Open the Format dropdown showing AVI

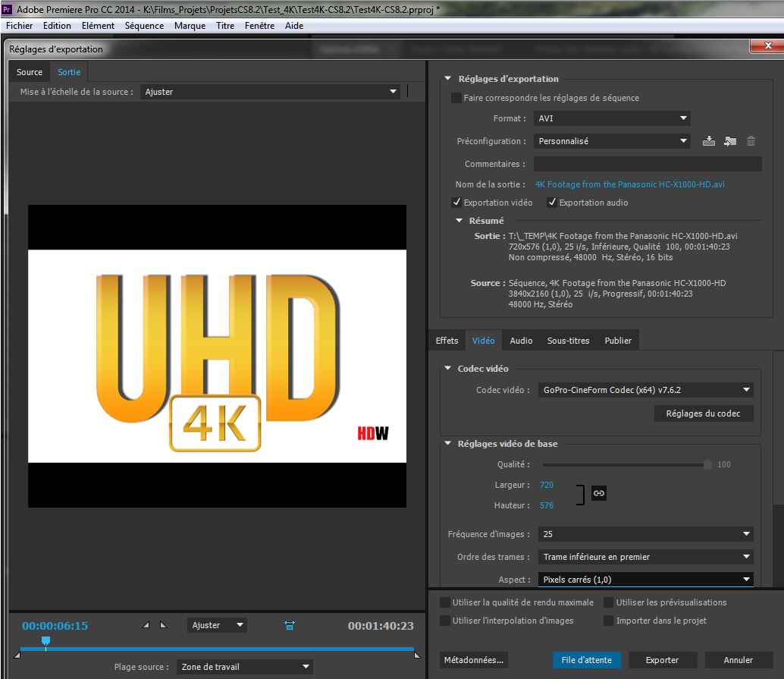(612, 118)
